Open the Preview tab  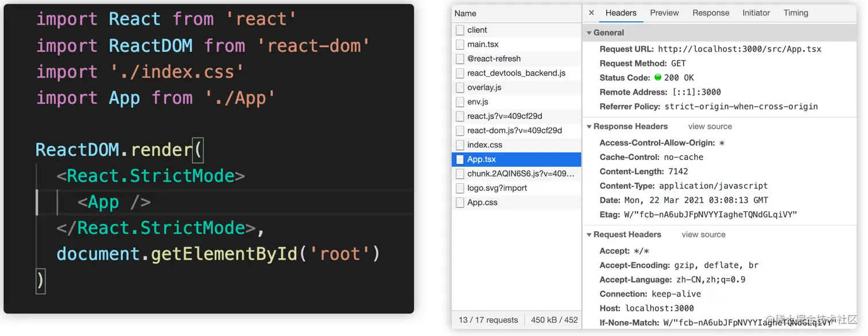[664, 13]
